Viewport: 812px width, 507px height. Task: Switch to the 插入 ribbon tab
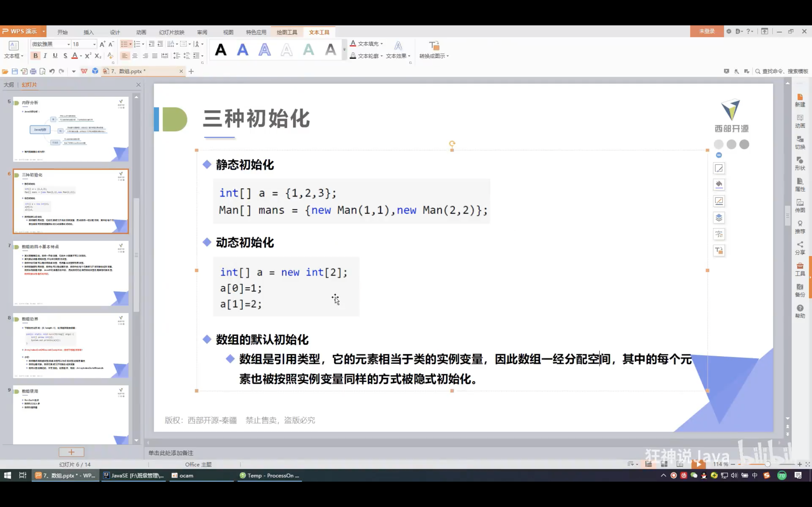[89, 32]
